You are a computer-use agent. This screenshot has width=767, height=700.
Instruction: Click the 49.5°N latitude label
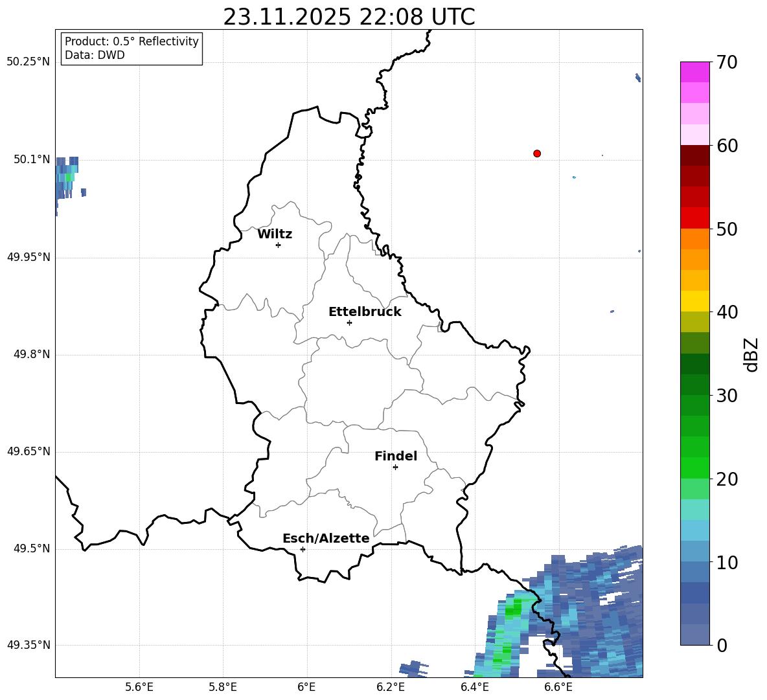click(x=32, y=548)
